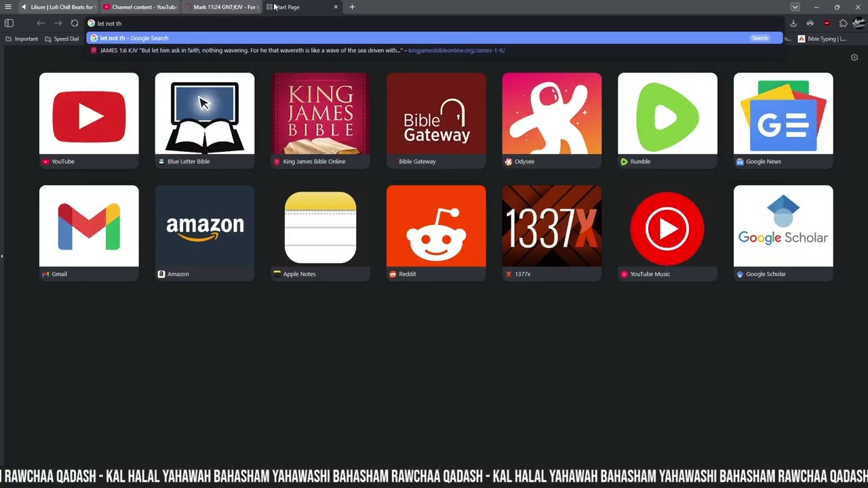Add a new tab with plus button
The width and height of the screenshot is (868, 488).
point(352,7)
